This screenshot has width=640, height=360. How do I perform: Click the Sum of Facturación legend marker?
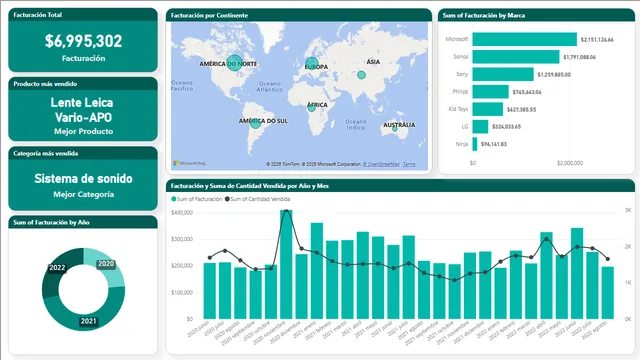[x=174, y=199]
